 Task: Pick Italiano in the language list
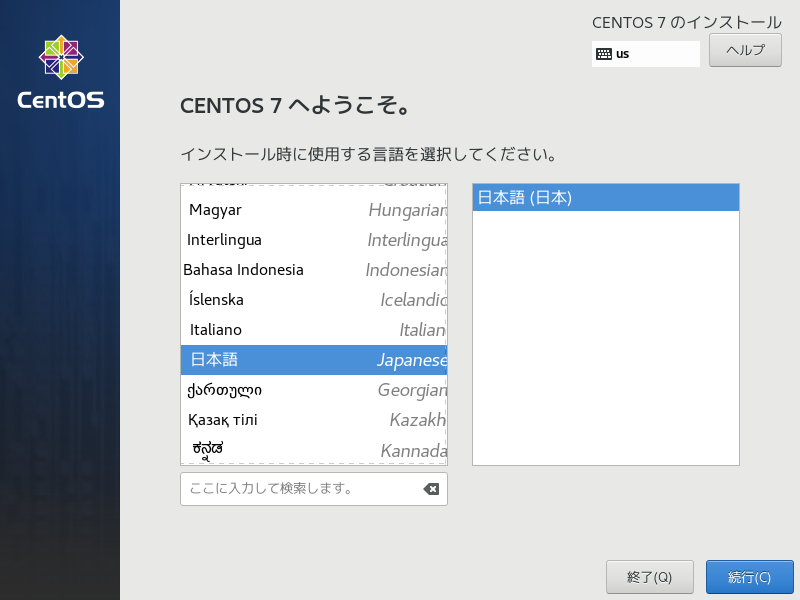point(314,330)
